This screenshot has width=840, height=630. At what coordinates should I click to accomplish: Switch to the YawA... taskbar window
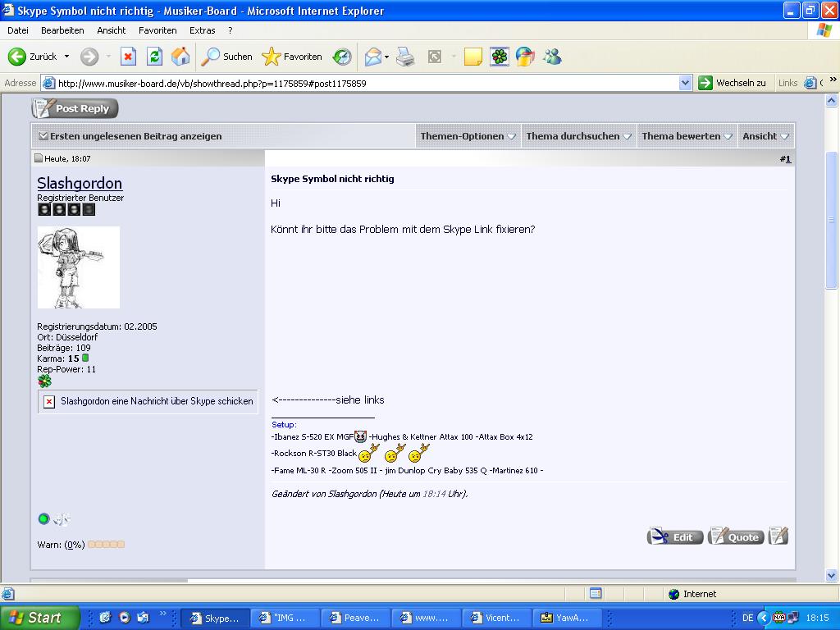click(566, 618)
